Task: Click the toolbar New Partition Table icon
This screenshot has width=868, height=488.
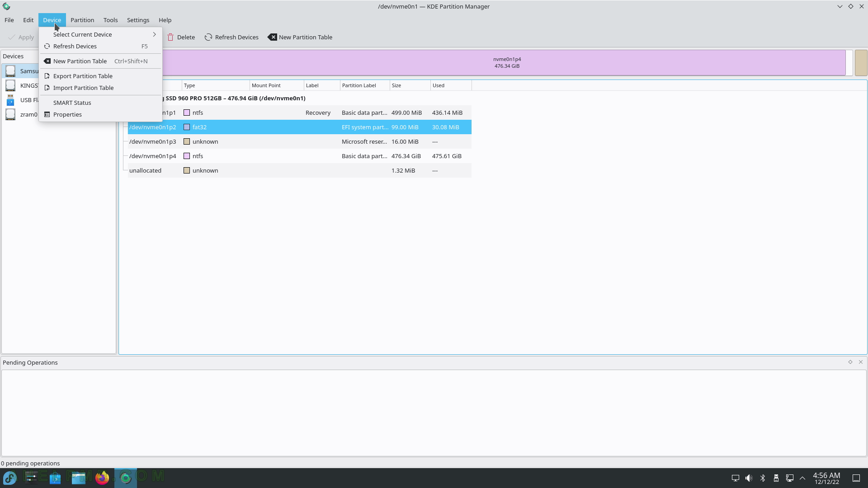Action: [x=272, y=37]
